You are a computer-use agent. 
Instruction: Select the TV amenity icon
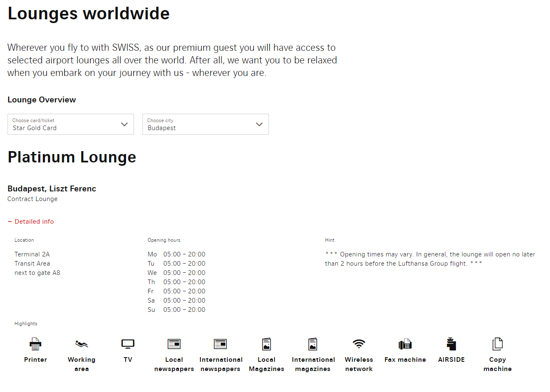(128, 344)
